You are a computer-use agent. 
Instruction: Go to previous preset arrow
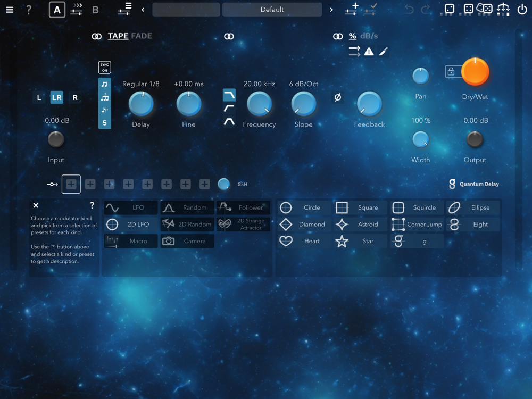point(143,10)
